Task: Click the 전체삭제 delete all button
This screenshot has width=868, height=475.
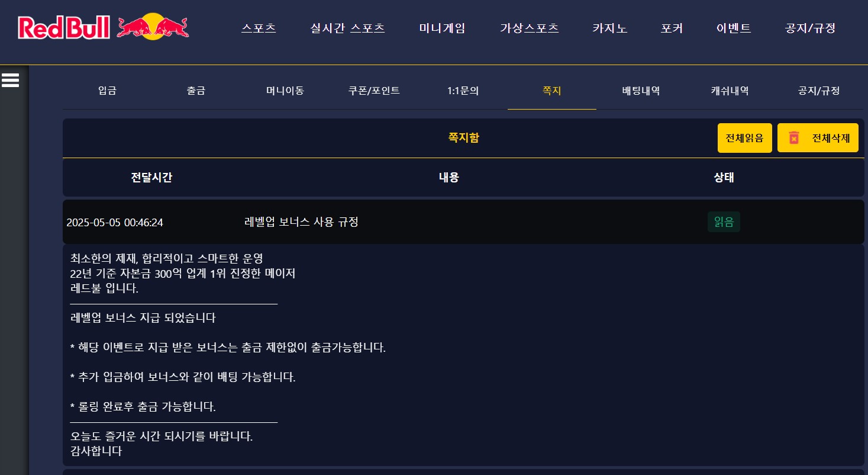Action: tap(818, 138)
